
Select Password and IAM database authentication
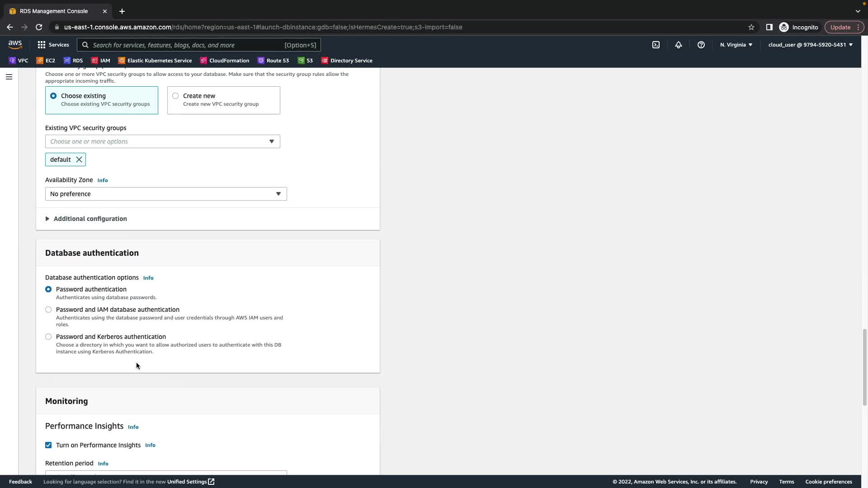point(48,310)
